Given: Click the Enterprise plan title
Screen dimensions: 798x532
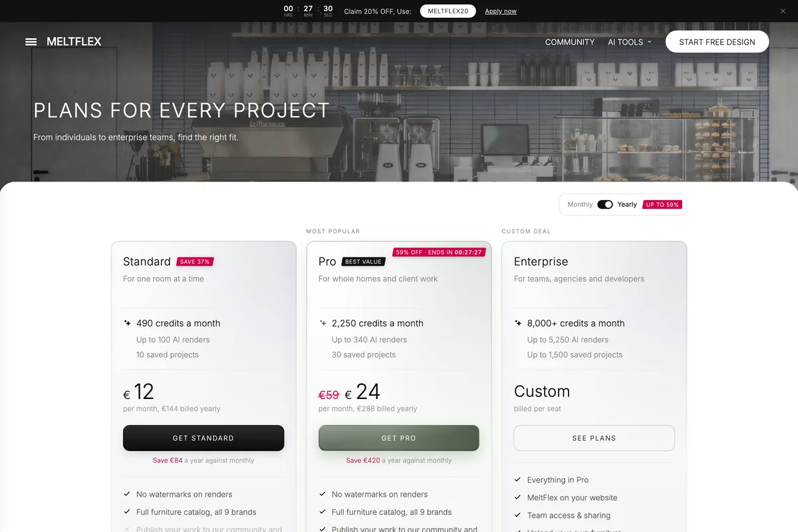Looking at the screenshot, I should pos(541,261).
